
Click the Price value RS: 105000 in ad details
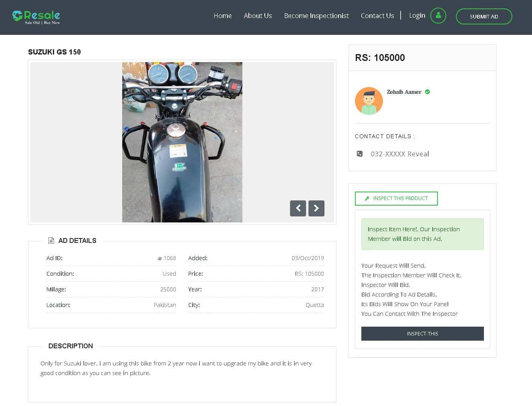[309, 274]
